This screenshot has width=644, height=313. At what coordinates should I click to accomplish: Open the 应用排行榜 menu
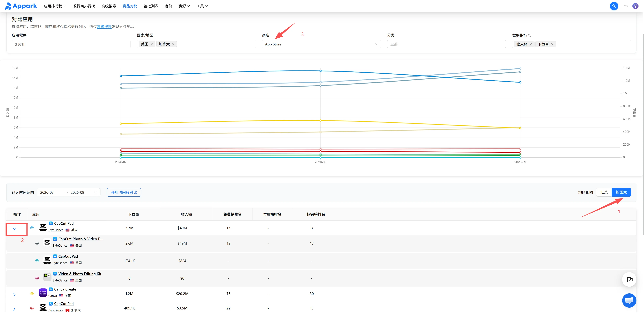click(x=55, y=6)
